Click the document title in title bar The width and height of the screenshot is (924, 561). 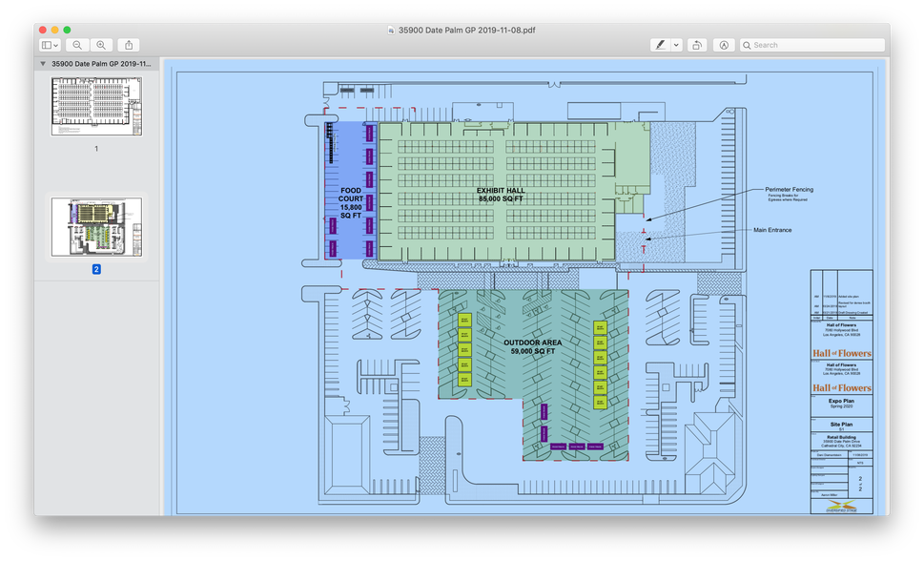[x=467, y=30]
